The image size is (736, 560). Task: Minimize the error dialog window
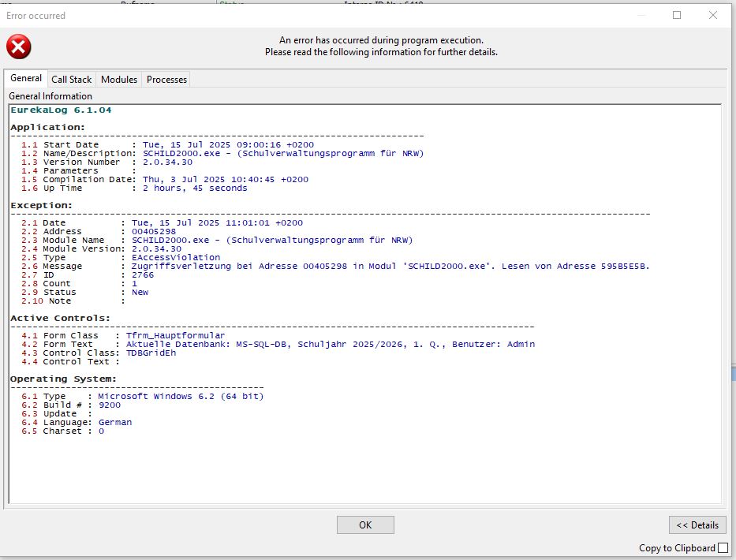click(x=641, y=16)
